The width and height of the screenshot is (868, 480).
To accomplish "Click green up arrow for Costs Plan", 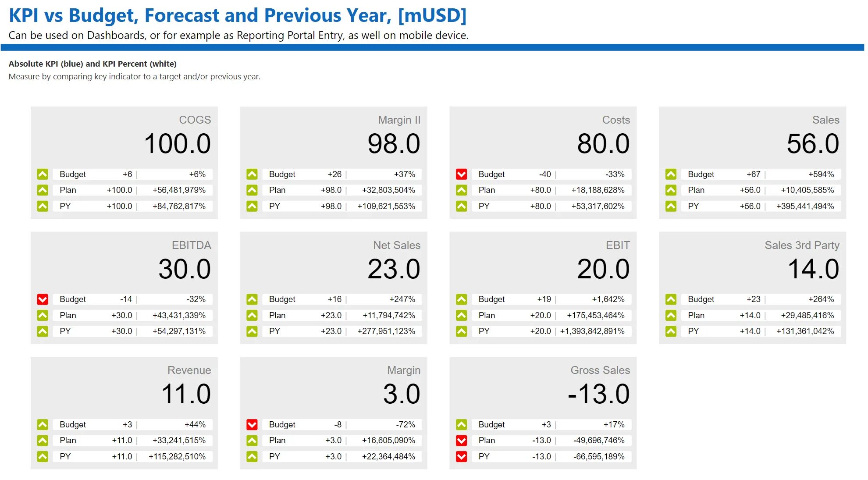I will tap(462, 190).
